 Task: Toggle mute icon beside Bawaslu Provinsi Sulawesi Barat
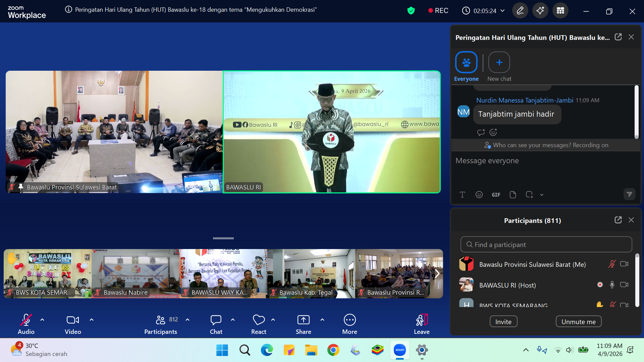coord(612,264)
